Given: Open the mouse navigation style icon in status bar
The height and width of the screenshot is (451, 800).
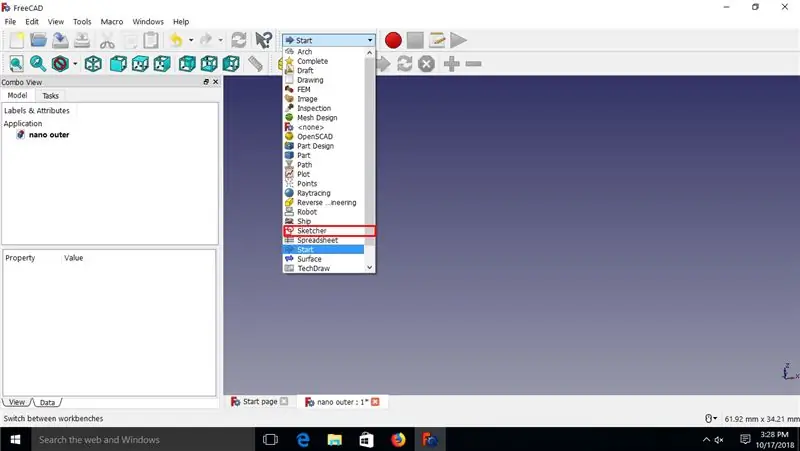Looking at the screenshot, I should tap(711, 419).
